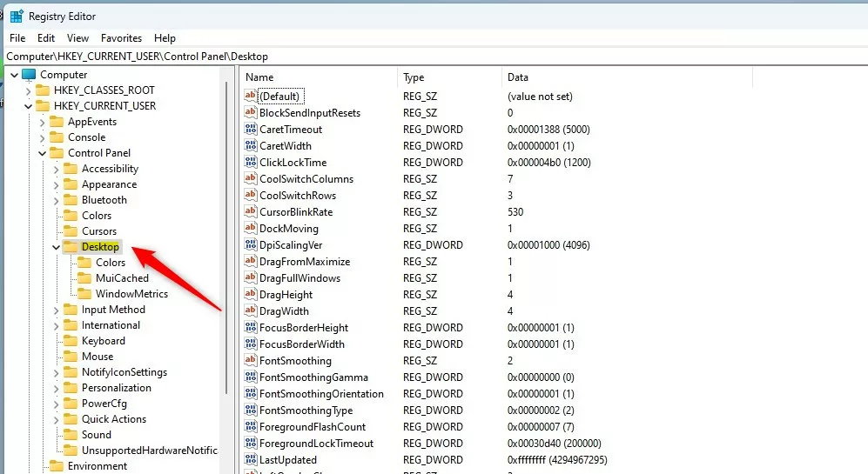
Task: Click the DpiScalingVer DWORD icon
Action: 251,244
